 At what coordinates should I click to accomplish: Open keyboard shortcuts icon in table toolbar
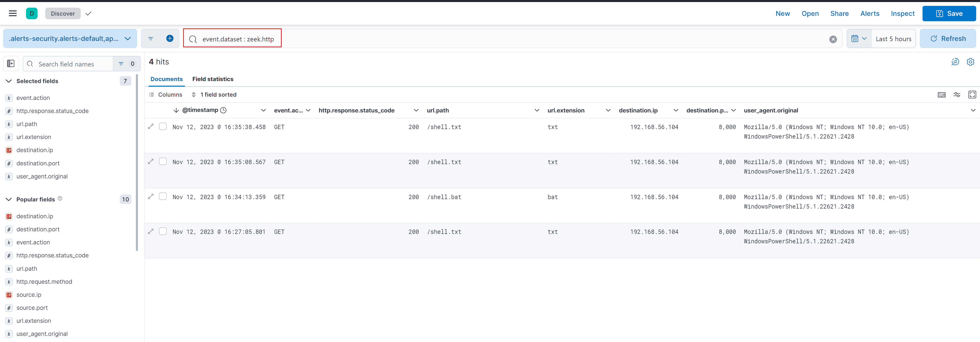tap(942, 95)
